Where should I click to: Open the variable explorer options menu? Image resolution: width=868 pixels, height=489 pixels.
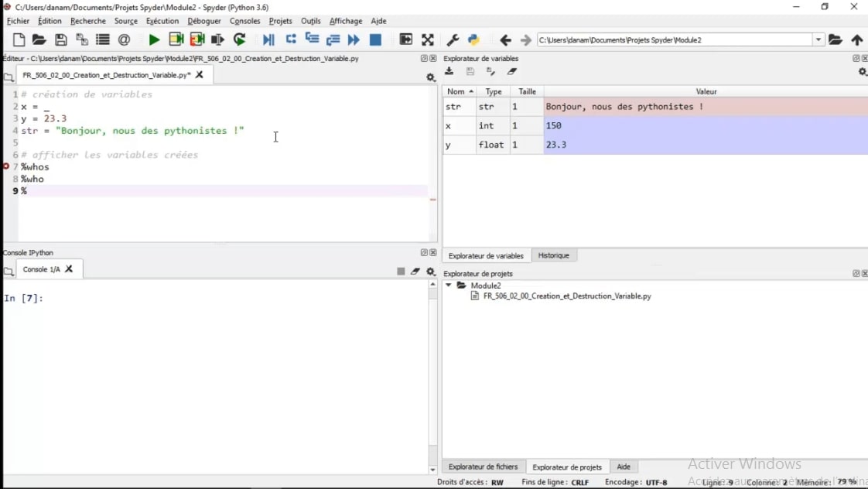point(861,72)
